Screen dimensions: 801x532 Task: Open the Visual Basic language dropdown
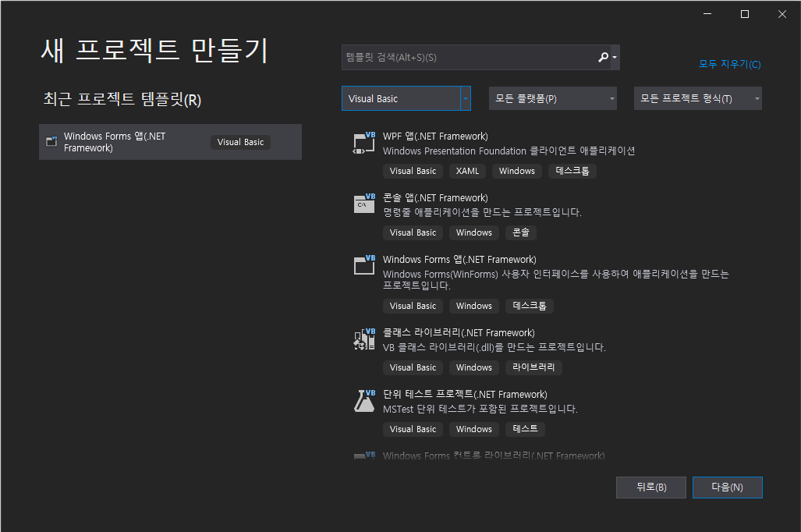(406, 98)
